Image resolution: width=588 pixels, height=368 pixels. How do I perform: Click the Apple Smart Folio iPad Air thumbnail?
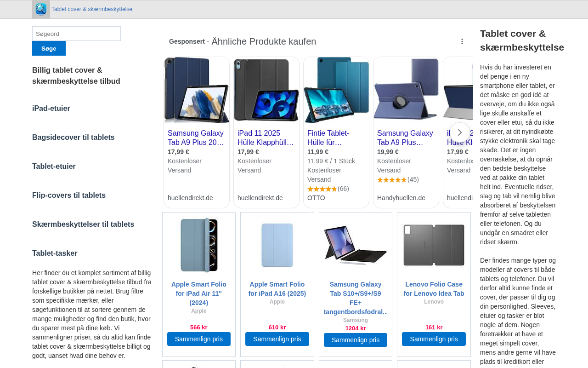pyautogui.click(x=199, y=245)
